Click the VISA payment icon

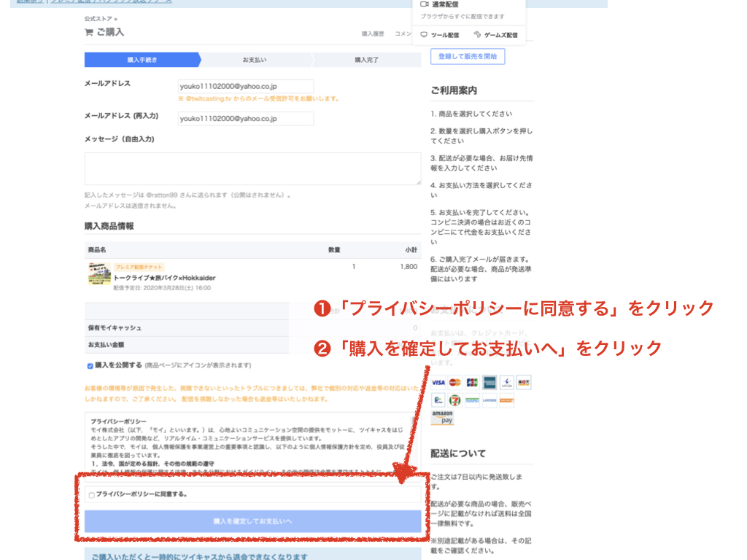438,382
